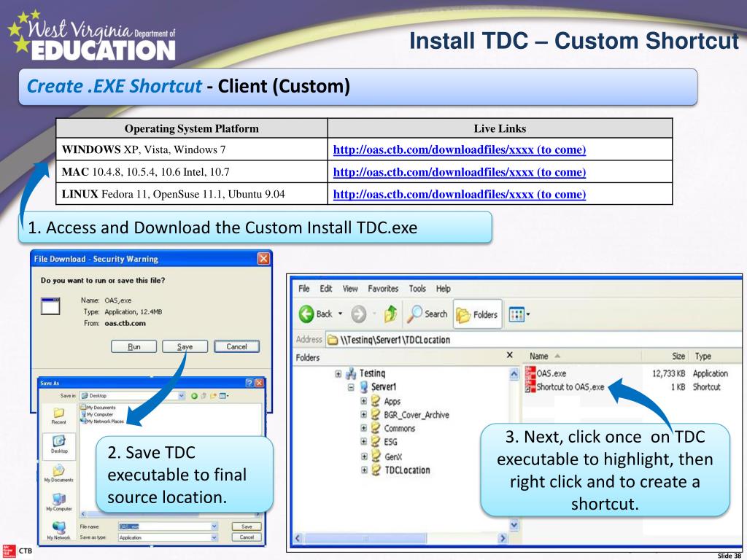Select the Server1 computer icon

tap(363, 386)
